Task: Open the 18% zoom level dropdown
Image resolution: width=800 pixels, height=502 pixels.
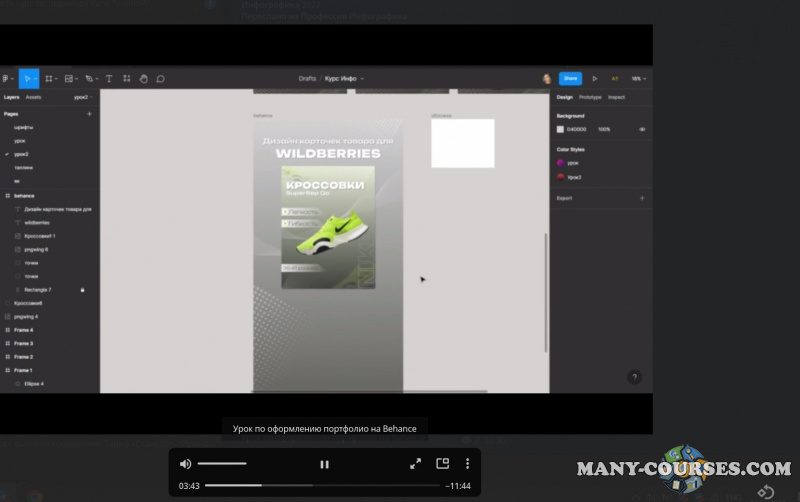Action: (636, 78)
